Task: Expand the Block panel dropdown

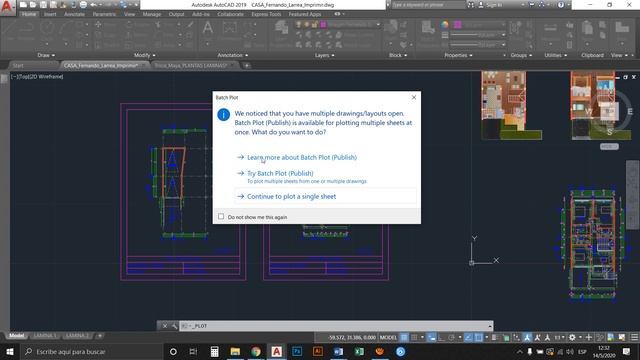Action: [x=398, y=55]
